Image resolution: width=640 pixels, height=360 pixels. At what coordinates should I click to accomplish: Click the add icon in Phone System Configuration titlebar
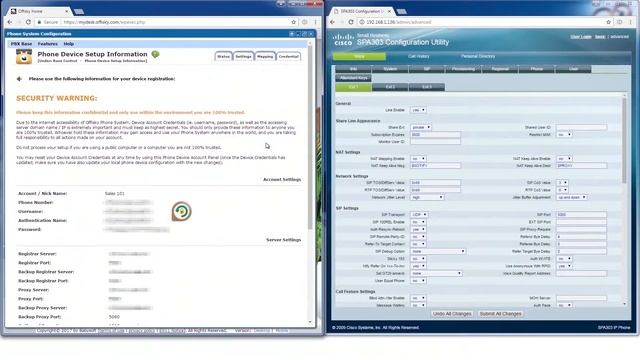291,34
